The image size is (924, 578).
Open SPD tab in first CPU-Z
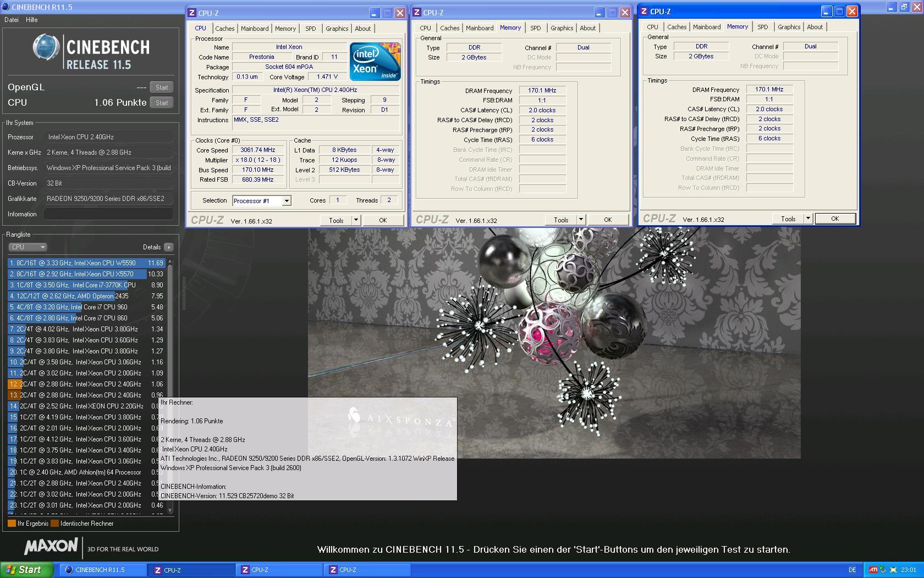[311, 29]
